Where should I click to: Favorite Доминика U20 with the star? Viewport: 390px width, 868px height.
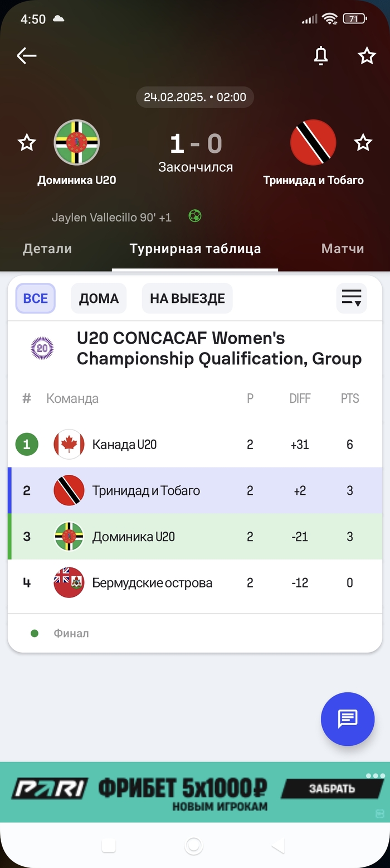click(27, 142)
